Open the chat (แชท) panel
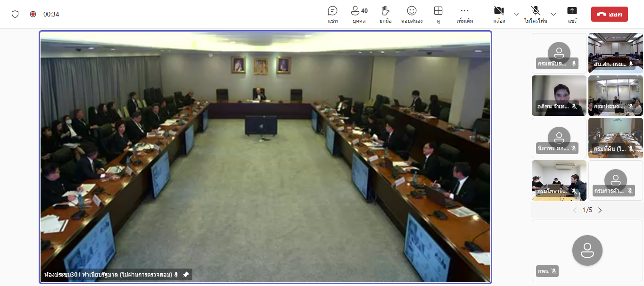Viewport: 644px width, 286px height. click(332, 14)
